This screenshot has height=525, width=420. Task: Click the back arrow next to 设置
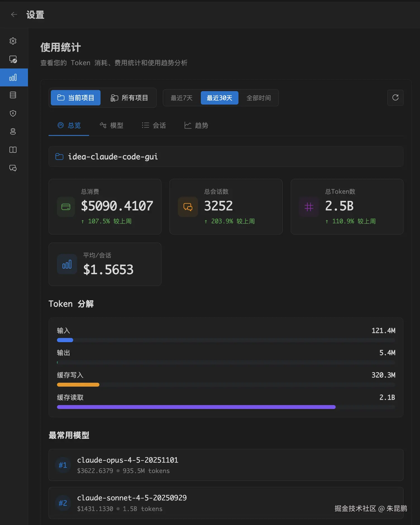14,15
